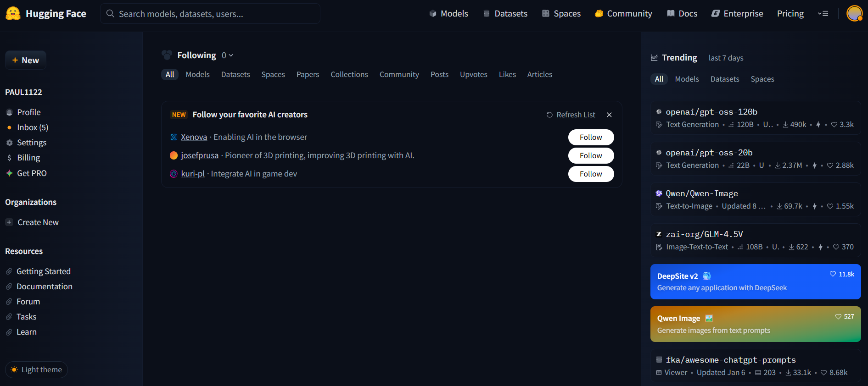
Task: Select the Trending Datasets tab
Action: (724, 79)
